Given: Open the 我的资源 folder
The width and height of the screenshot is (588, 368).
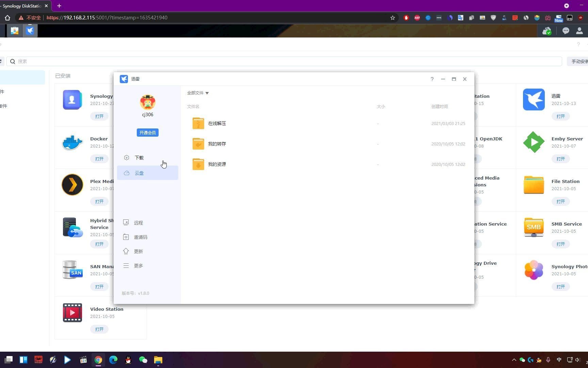Looking at the screenshot, I should tap(217, 164).
